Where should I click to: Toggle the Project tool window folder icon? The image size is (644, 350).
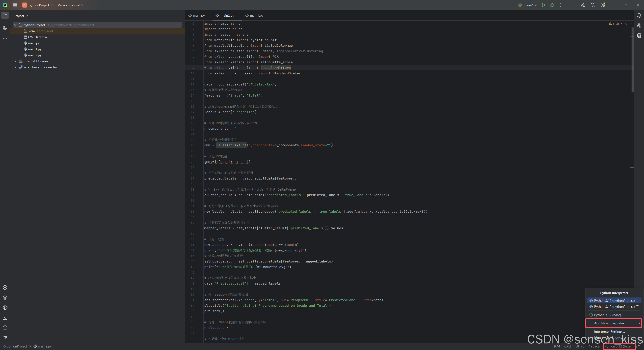coord(5,15)
